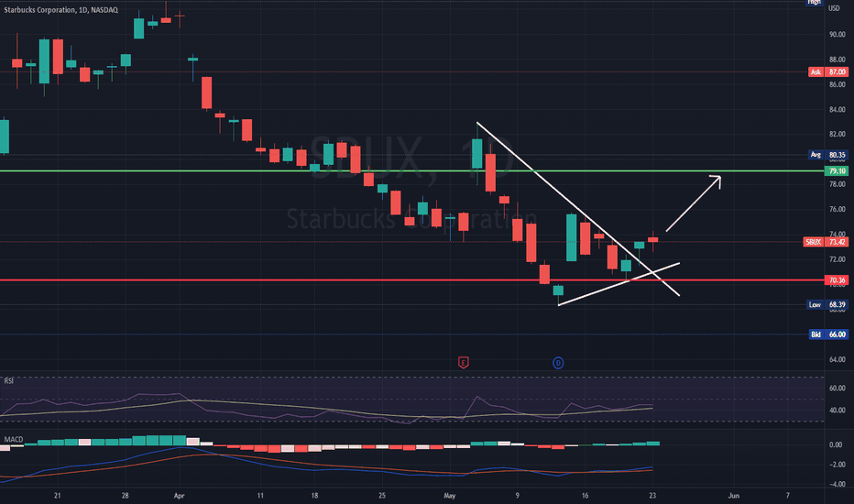Click the '23' date axis label
This screenshot has height=504, width=854.
point(652,496)
